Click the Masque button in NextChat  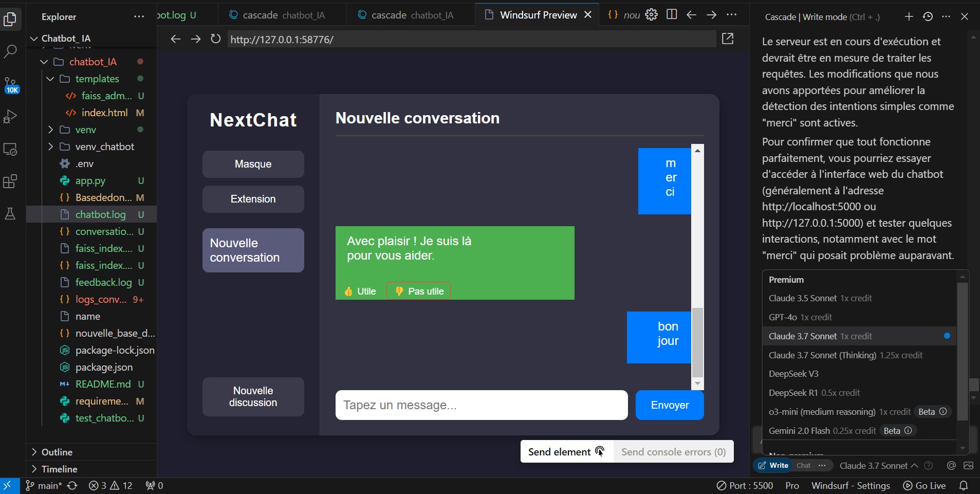(x=253, y=164)
